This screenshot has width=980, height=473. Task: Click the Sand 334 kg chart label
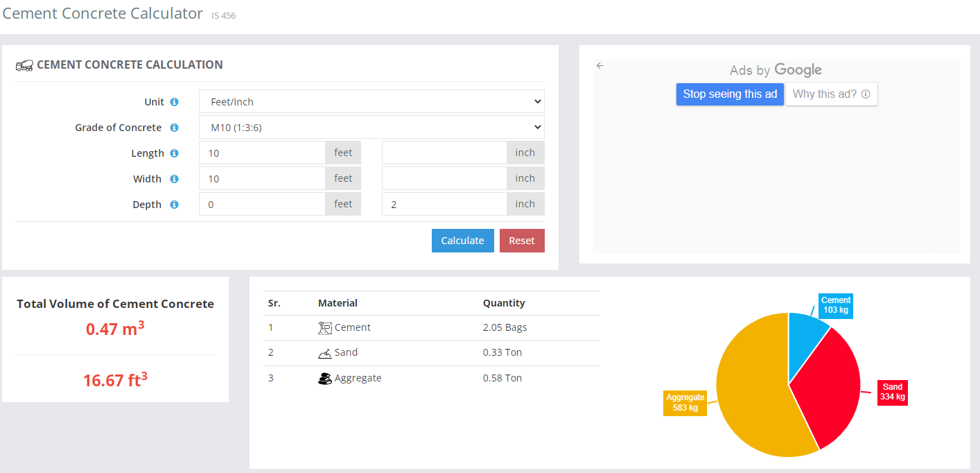coord(892,392)
